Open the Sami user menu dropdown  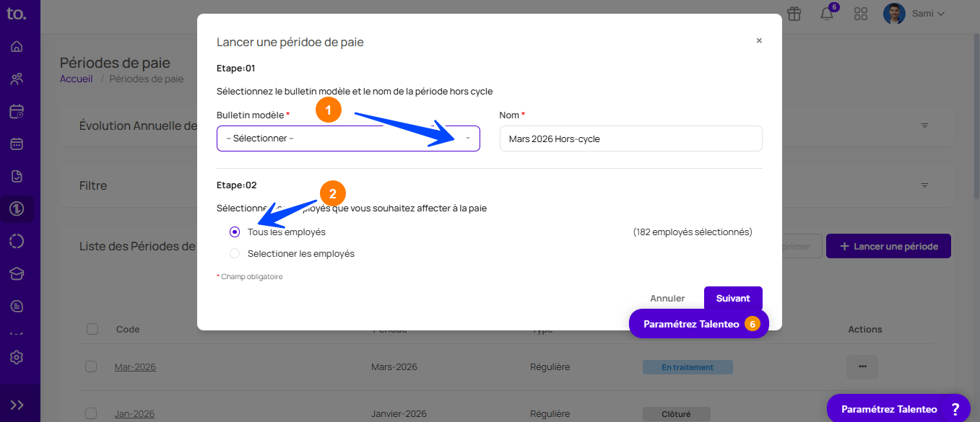point(914,14)
